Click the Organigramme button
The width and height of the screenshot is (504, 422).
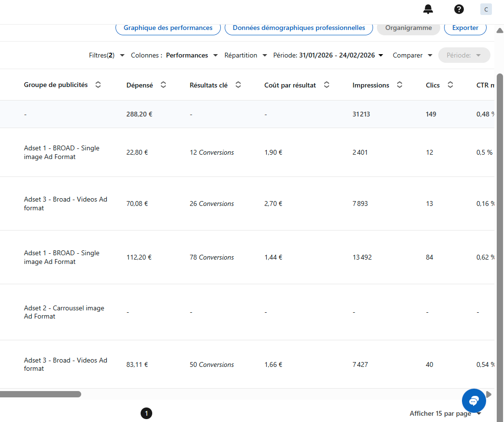[408, 28]
